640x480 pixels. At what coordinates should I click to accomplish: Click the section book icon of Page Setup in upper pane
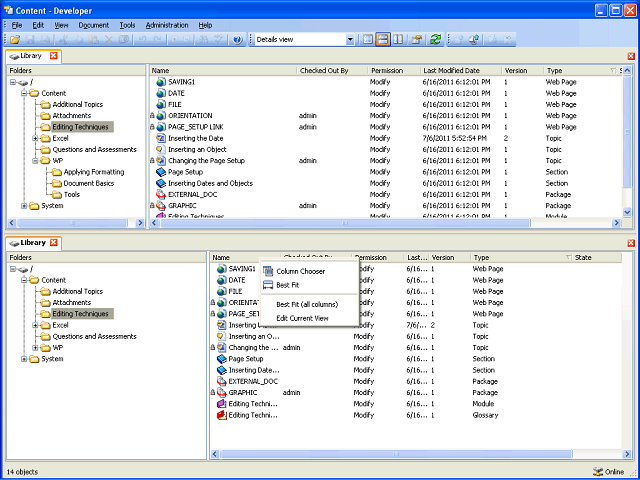coord(161,172)
